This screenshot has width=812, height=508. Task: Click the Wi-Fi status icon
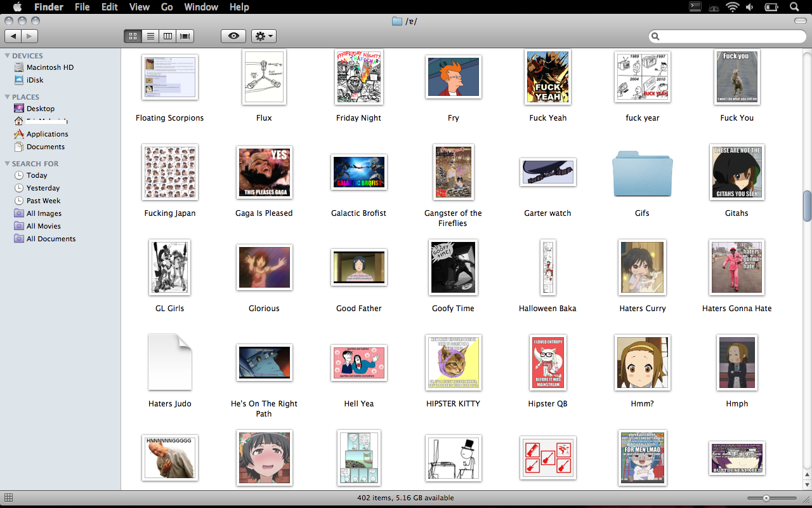point(733,7)
